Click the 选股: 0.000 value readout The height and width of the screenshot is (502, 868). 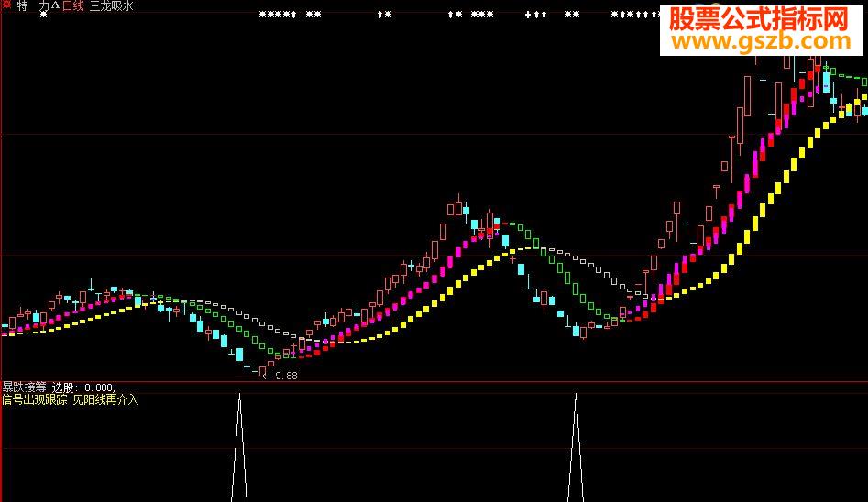[x=83, y=388]
